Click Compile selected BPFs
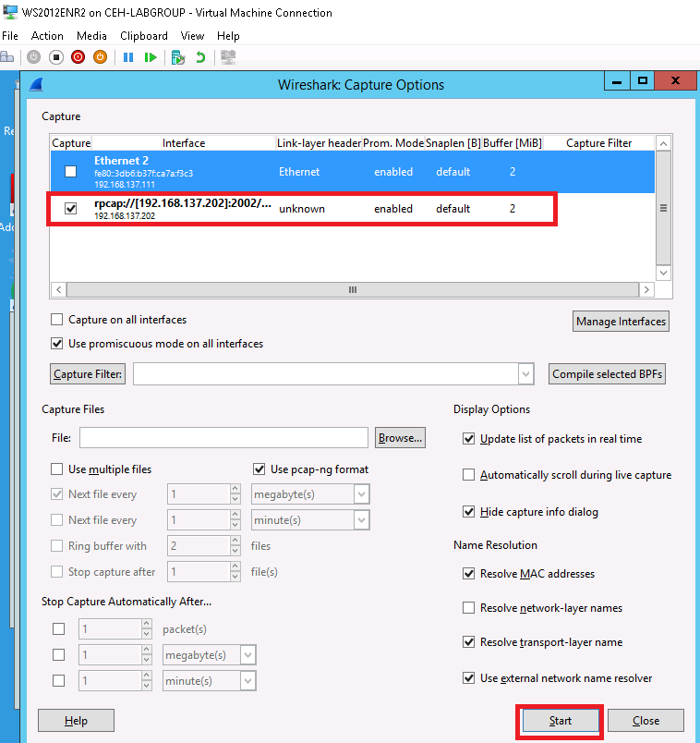The width and height of the screenshot is (700, 743). pos(607,374)
